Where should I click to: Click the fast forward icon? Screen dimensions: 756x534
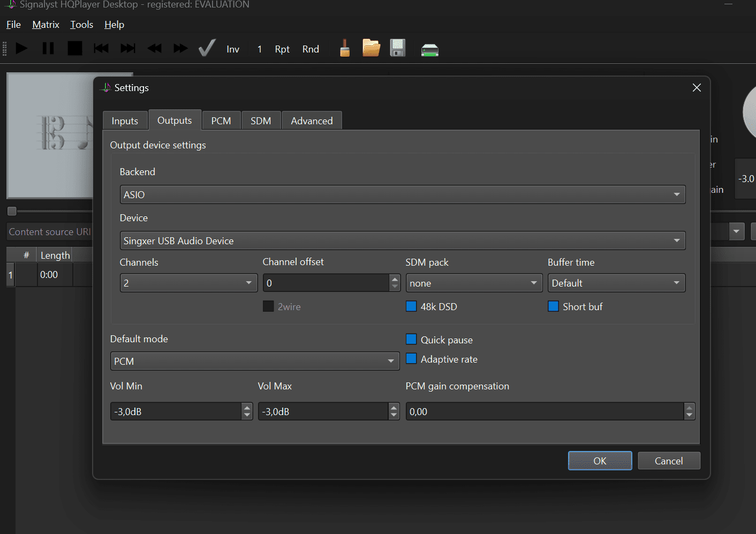(181, 49)
